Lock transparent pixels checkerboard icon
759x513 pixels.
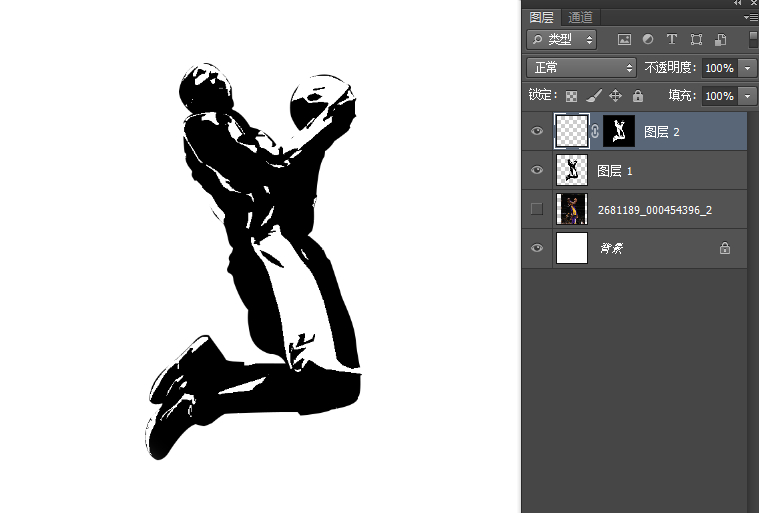click(x=571, y=96)
